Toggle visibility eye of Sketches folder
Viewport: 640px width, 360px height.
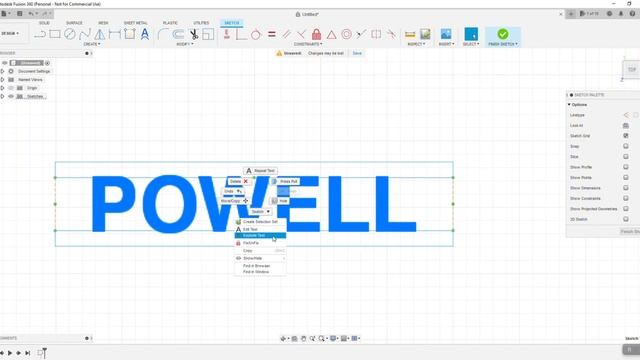[x=11, y=96]
